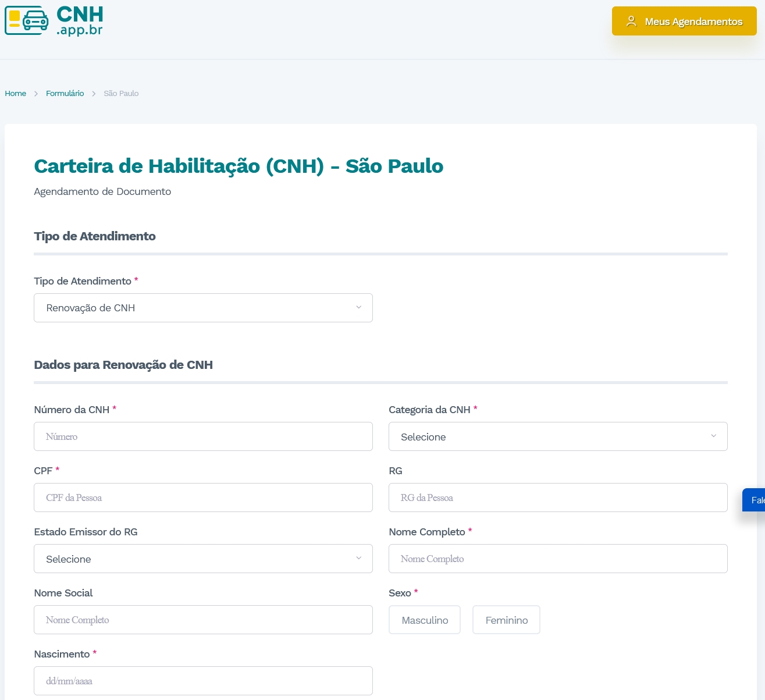Viewport: 765px width, 700px height.
Task: Focus the Nascimento date field
Action: click(203, 681)
